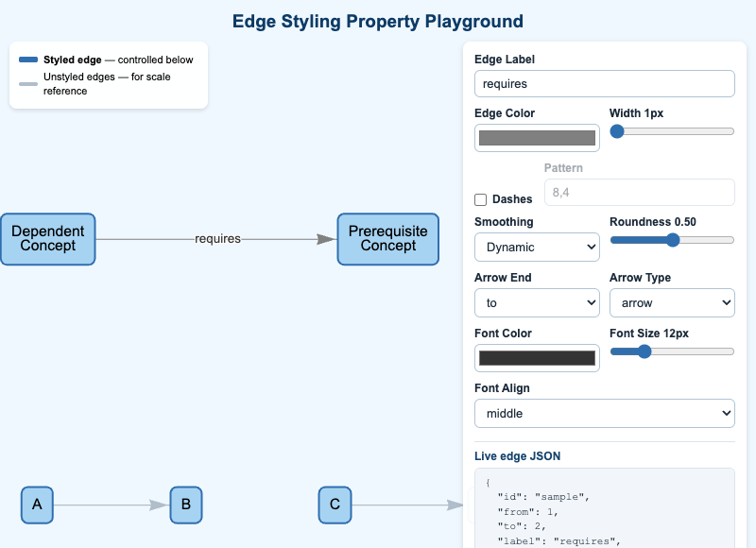Select the Prerequisite Concept node

coord(388,239)
